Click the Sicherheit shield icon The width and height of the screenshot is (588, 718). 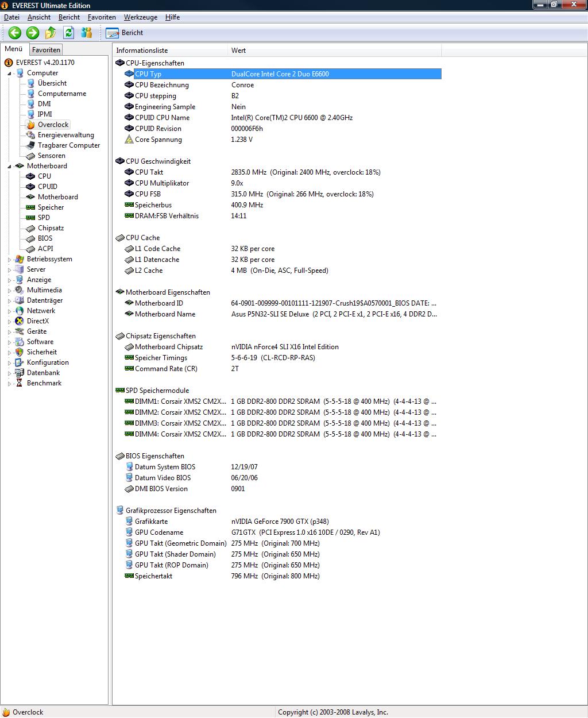pos(20,352)
